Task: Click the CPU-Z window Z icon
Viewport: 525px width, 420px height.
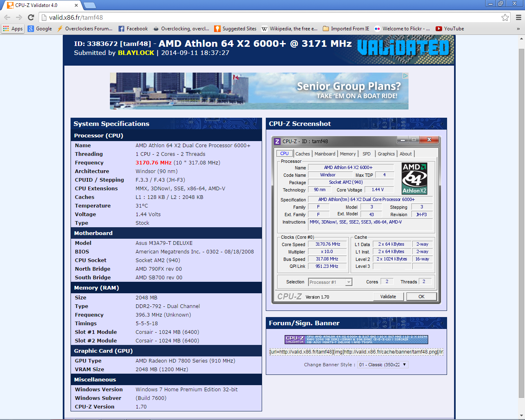Action: [277, 141]
